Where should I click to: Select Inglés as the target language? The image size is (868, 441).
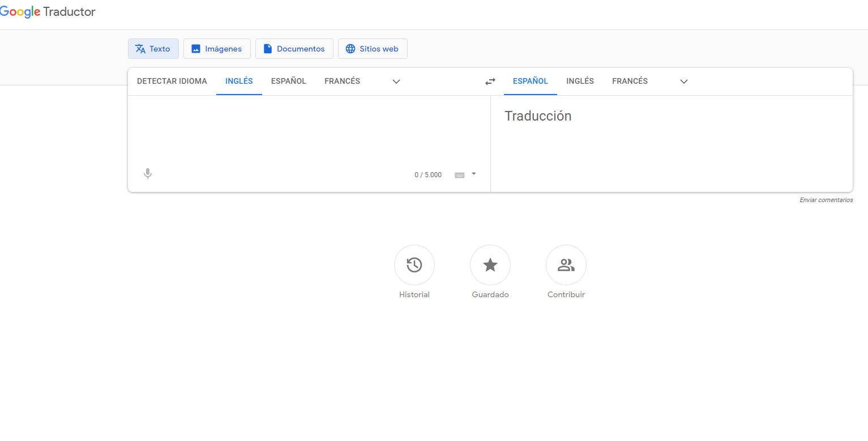coord(580,81)
